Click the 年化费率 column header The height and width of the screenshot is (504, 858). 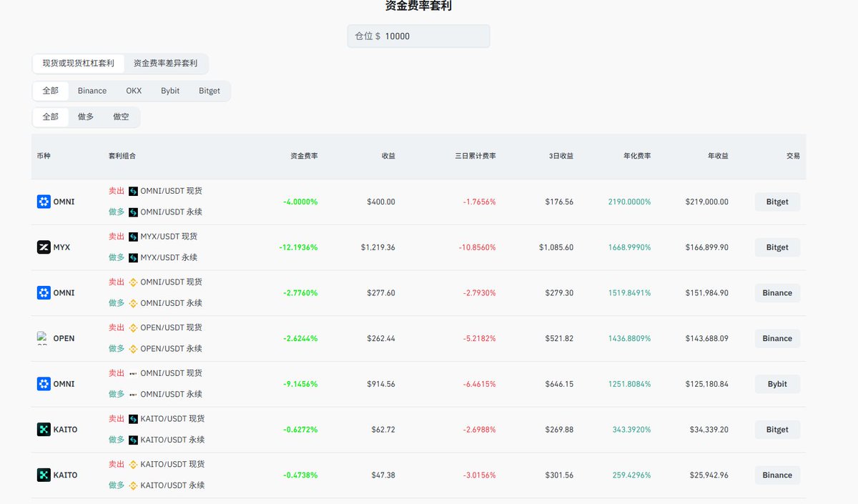[x=637, y=156]
